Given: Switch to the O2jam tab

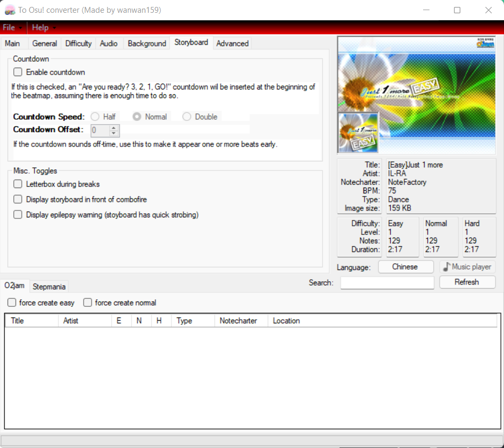Looking at the screenshot, I should coord(14,286).
